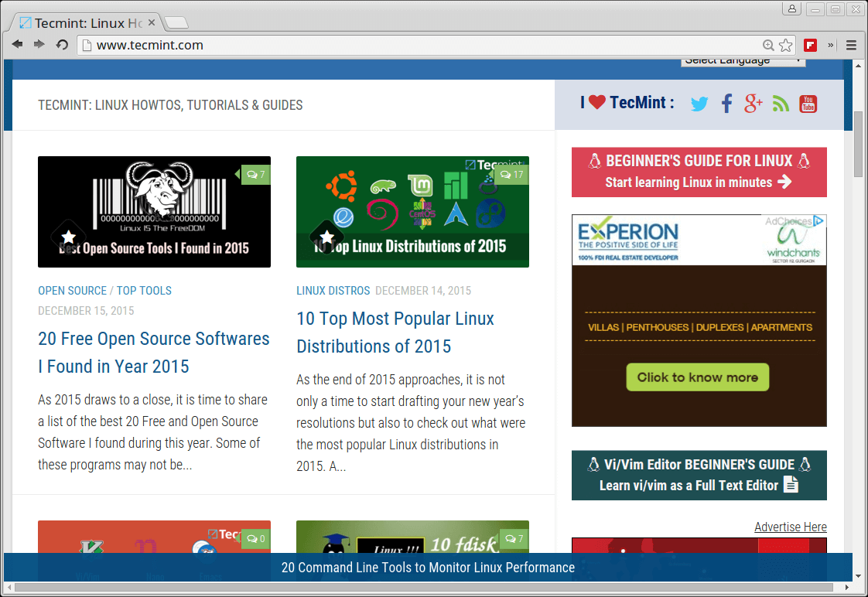Click the AdChoices icon on Experion ad
The width and height of the screenshot is (868, 597).
[x=818, y=220]
